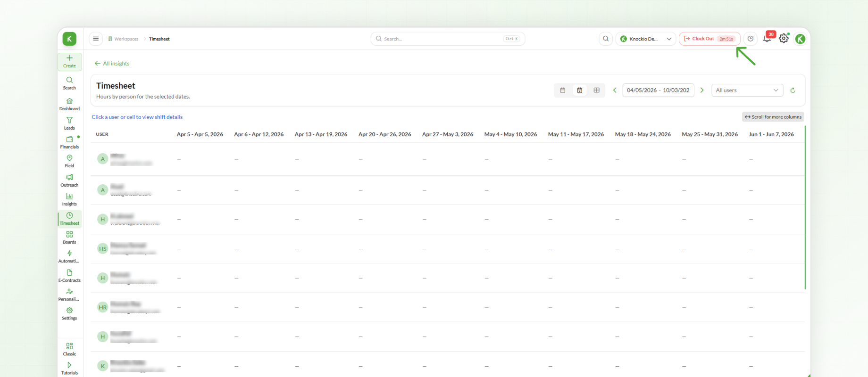868x377 pixels.
Task: Go to Dashboard from sidebar
Action: (x=69, y=104)
